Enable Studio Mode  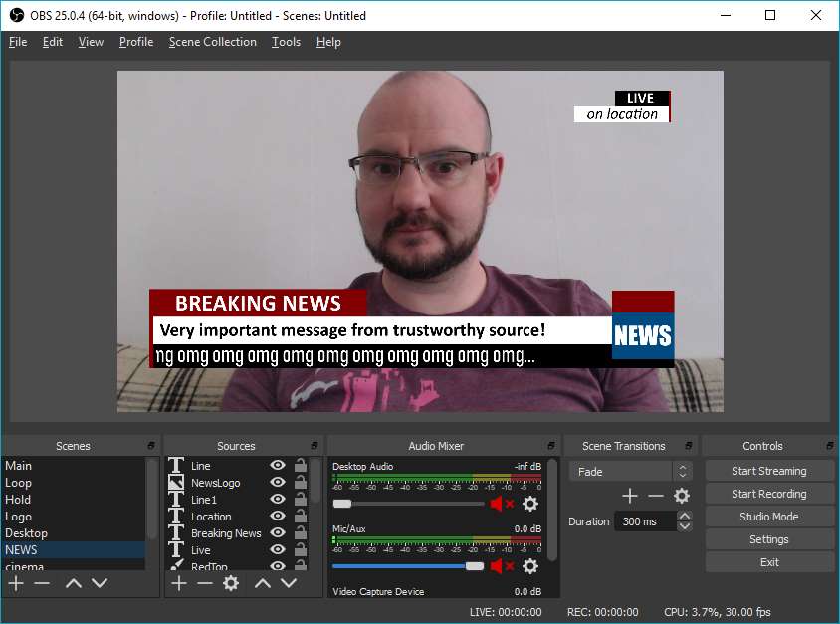click(x=769, y=517)
